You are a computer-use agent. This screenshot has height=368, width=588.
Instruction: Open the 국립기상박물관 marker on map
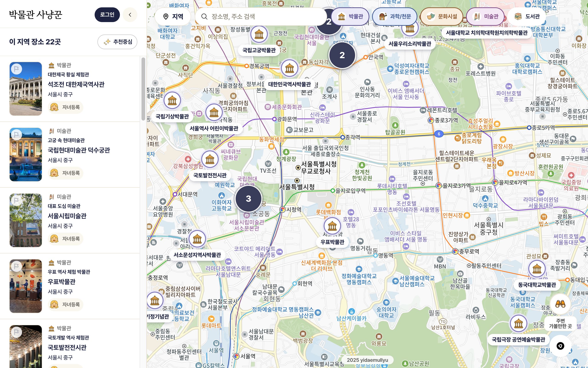(172, 100)
